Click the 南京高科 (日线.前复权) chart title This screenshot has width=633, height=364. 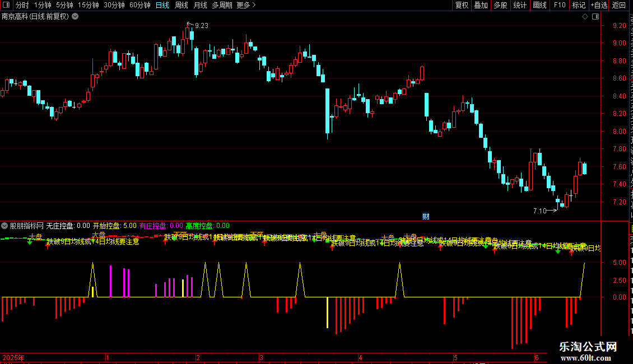click(x=35, y=17)
